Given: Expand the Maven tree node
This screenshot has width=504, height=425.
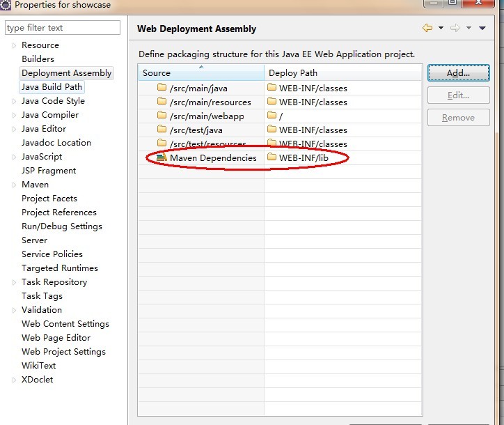Looking at the screenshot, I should (x=14, y=185).
